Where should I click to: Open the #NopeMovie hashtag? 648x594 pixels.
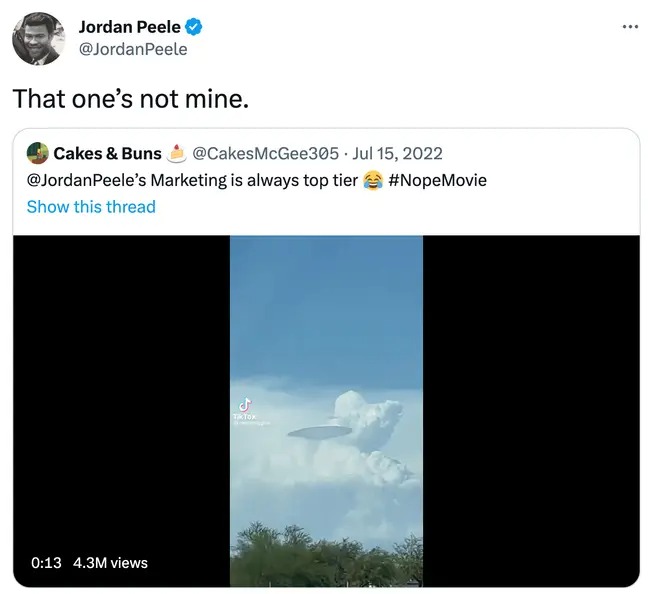[x=439, y=180]
